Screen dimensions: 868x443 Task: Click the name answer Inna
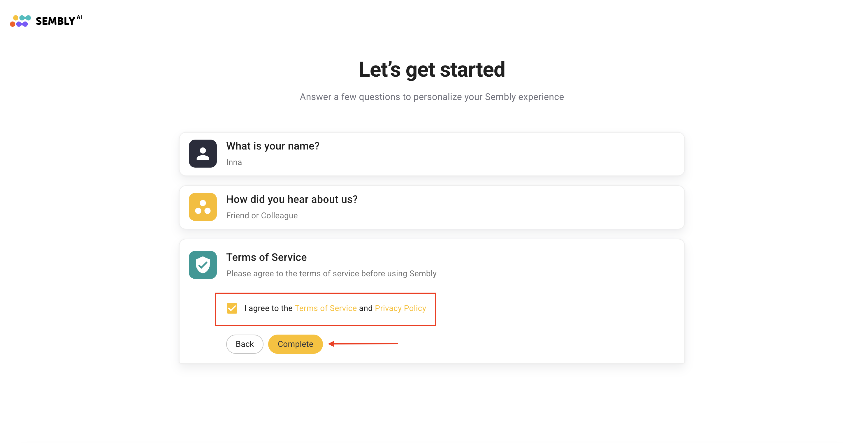[x=234, y=162]
